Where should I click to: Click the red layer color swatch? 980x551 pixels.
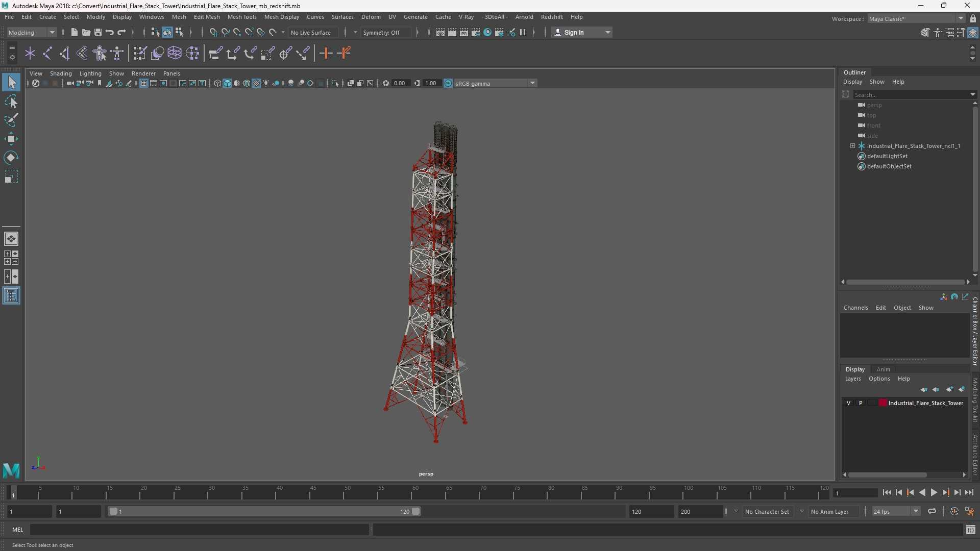pos(883,403)
